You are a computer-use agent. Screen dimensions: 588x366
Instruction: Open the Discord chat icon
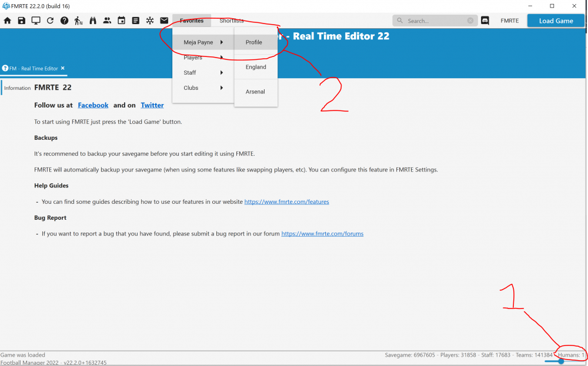tap(485, 21)
